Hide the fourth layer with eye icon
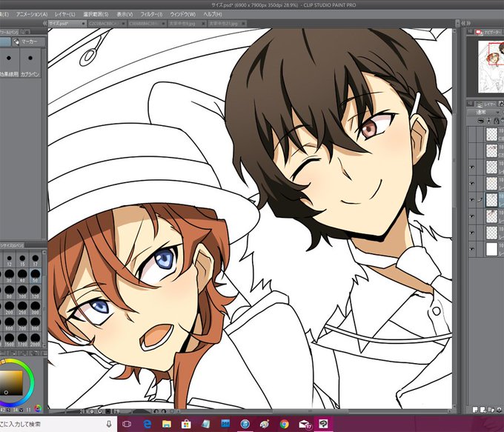The height and width of the screenshot is (432, 504). coord(472,184)
